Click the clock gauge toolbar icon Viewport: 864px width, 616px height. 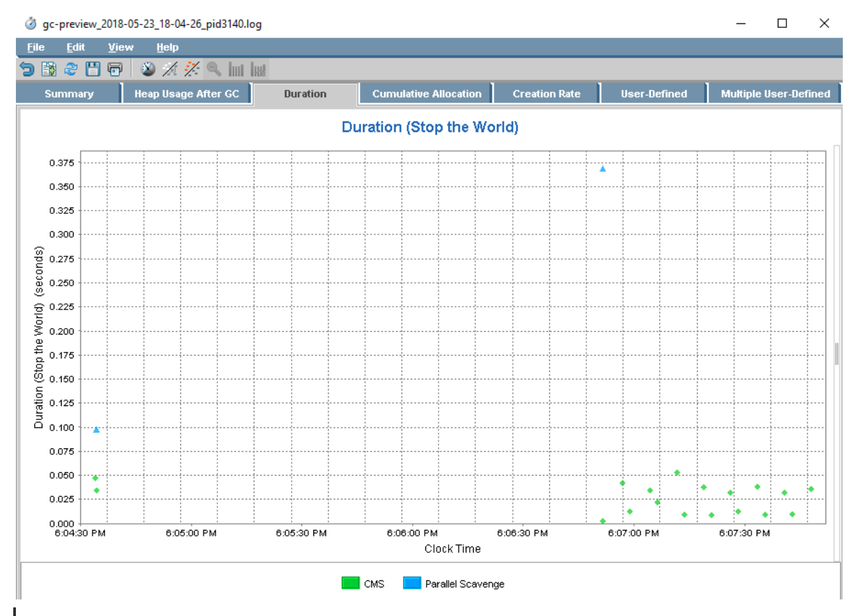148,69
